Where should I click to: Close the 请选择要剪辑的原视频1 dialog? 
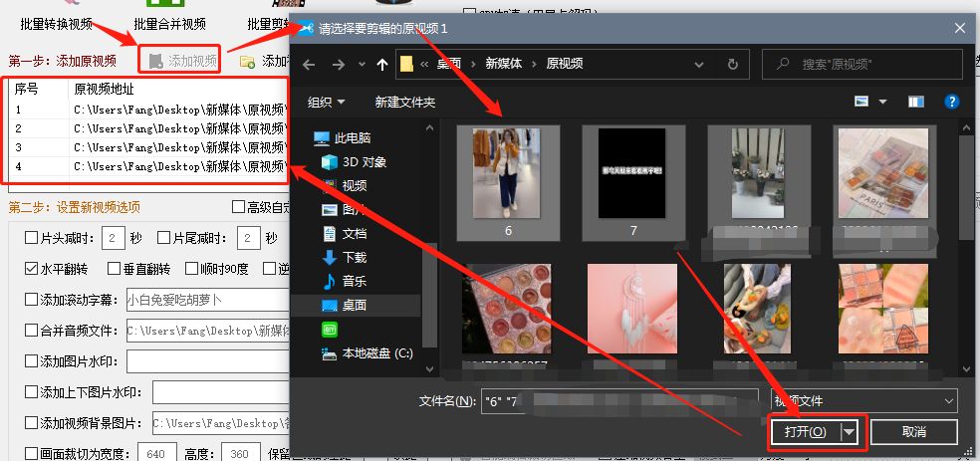click(x=960, y=28)
